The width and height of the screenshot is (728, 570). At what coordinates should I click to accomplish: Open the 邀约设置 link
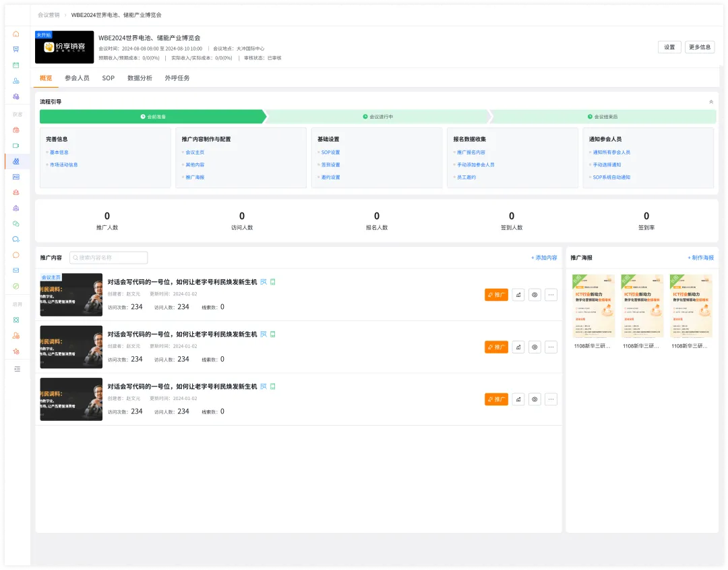coord(330,177)
